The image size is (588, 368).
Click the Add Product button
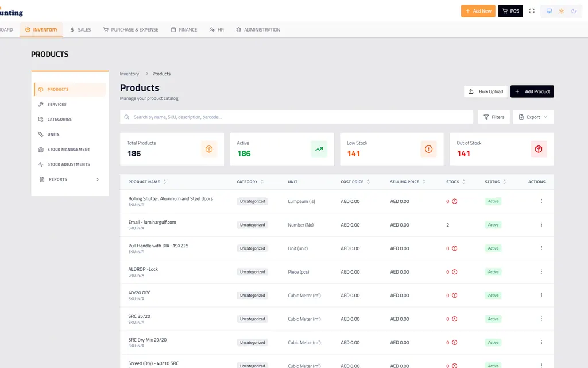pos(532,91)
